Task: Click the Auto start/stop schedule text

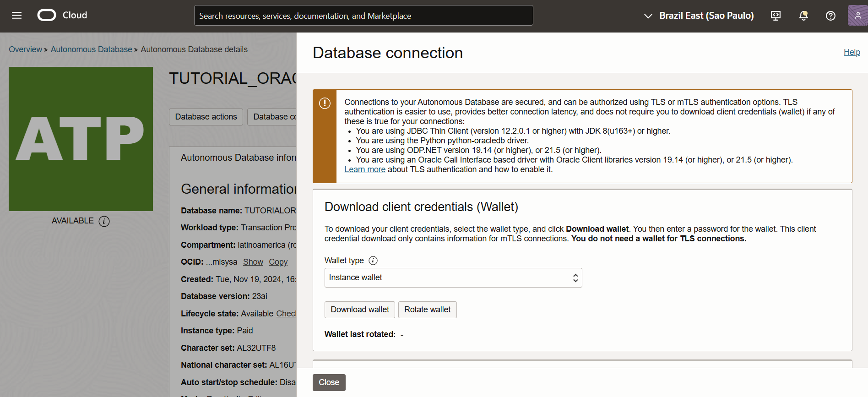Action: click(238, 382)
